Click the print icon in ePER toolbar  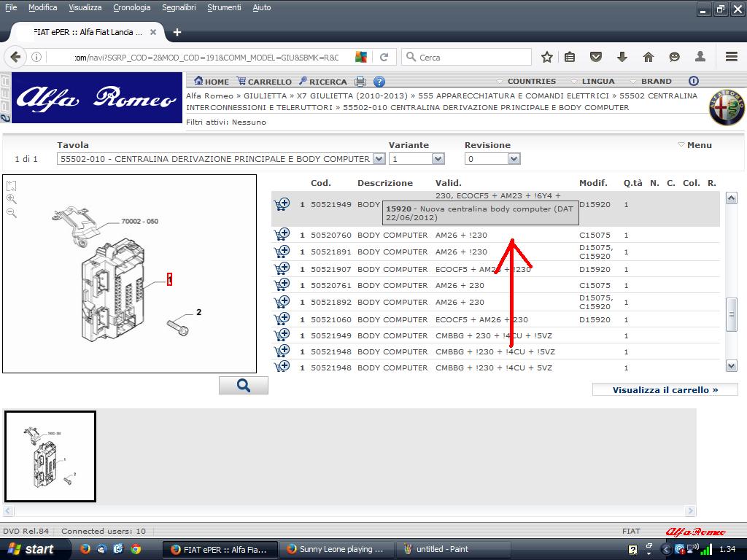coord(360,82)
